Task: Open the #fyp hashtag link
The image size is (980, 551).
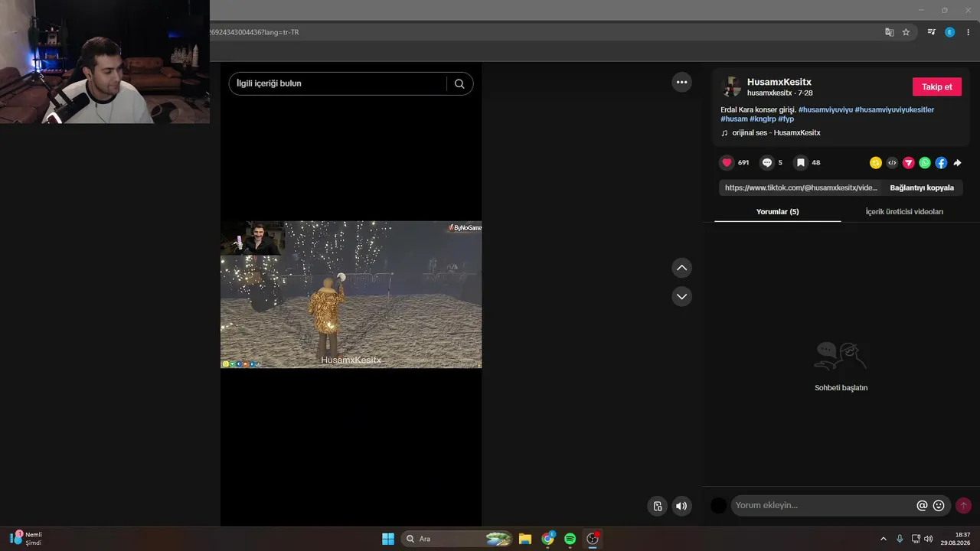Action: (786, 119)
